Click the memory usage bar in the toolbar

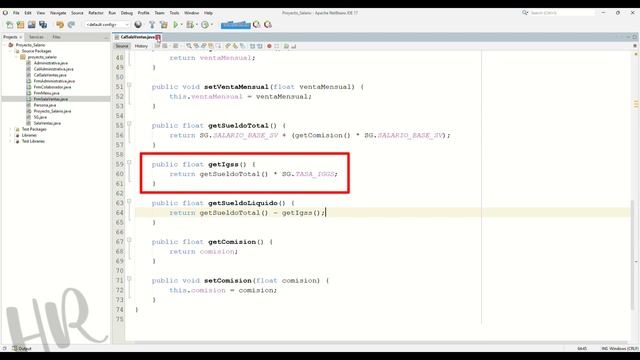pos(236,25)
